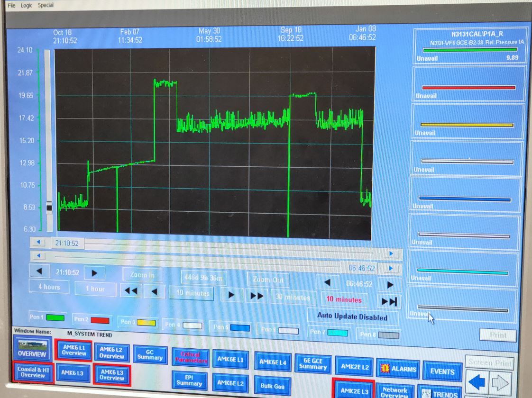Open the File menu

point(11,5)
